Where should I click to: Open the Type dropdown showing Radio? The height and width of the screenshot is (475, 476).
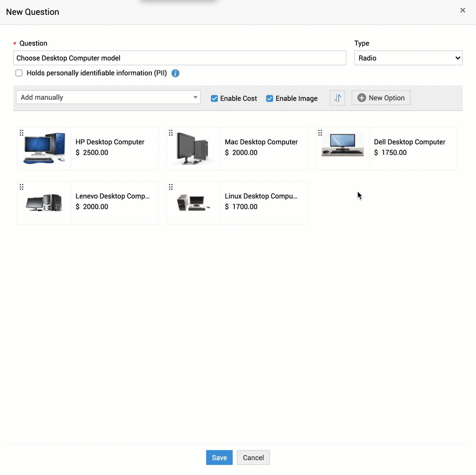coord(409,58)
